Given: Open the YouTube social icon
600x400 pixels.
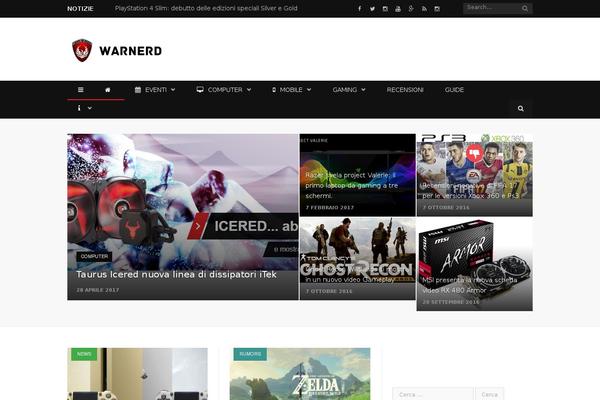Looking at the screenshot, I should pyautogui.click(x=398, y=8).
